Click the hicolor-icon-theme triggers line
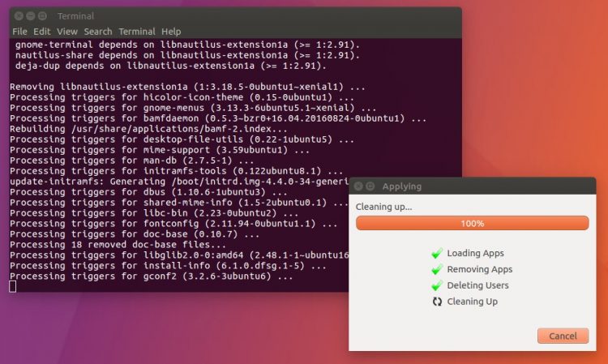The height and width of the screenshot is (364, 608). click(182, 97)
